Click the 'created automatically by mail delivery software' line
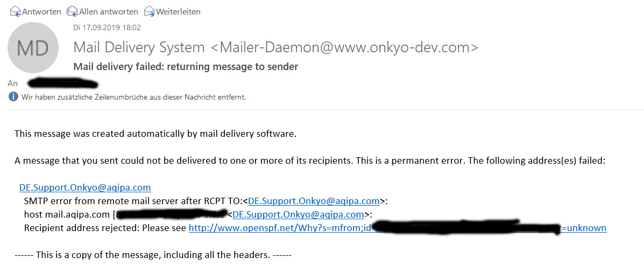This screenshot has height=265, width=644. click(x=155, y=133)
